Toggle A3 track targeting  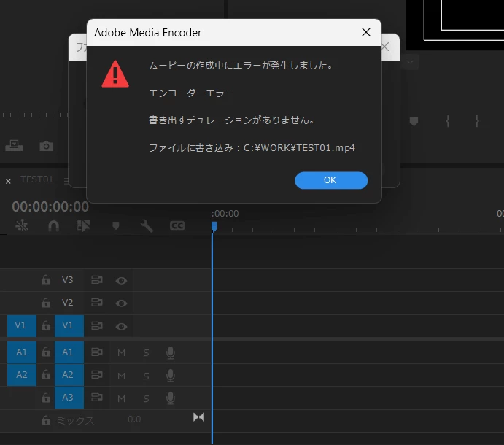[x=69, y=398]
